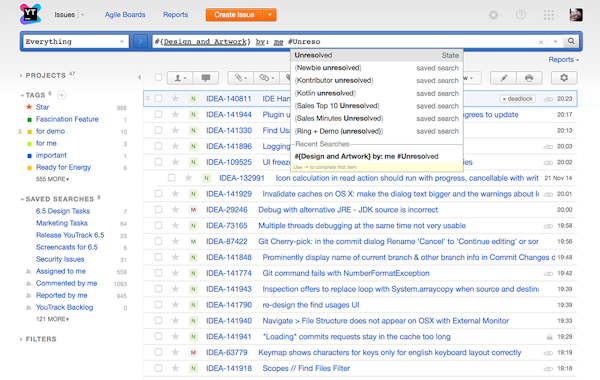Open the comment bubble toolbar button
The width and height of the screenshot is (600, 380).
point(206,78)
